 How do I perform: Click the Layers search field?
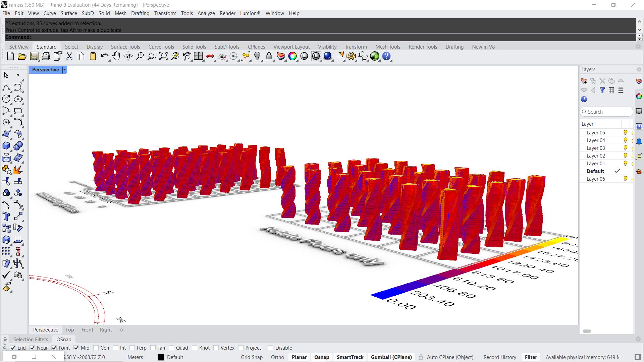pyautogui.click(x=606, y=112)
